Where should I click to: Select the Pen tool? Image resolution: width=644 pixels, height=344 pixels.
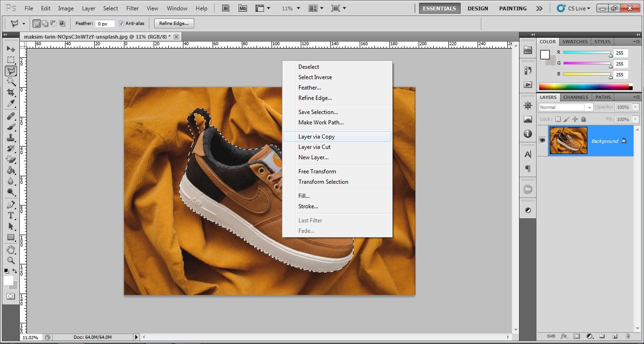point(11,205)
